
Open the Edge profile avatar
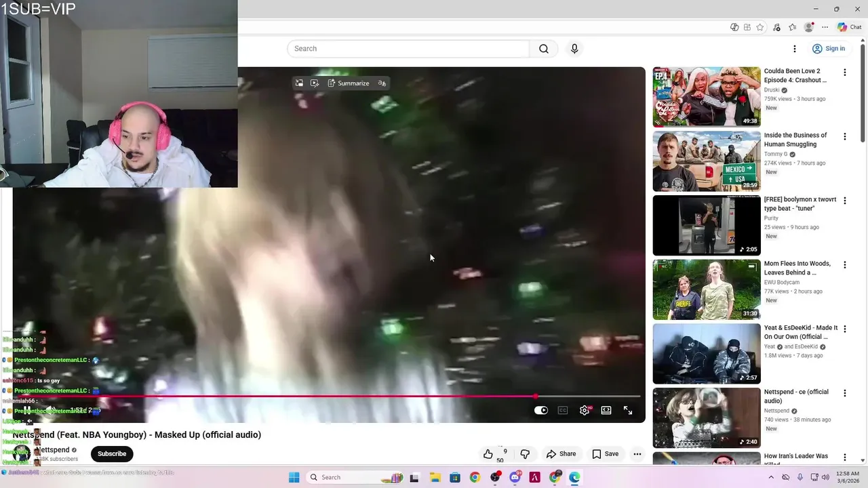[x=808, y=27]
